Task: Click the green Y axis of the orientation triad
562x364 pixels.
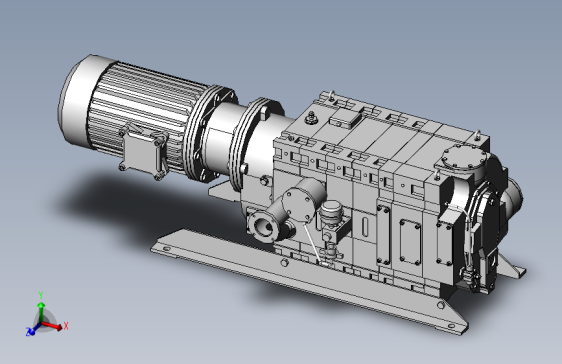Action: [41, 311]
